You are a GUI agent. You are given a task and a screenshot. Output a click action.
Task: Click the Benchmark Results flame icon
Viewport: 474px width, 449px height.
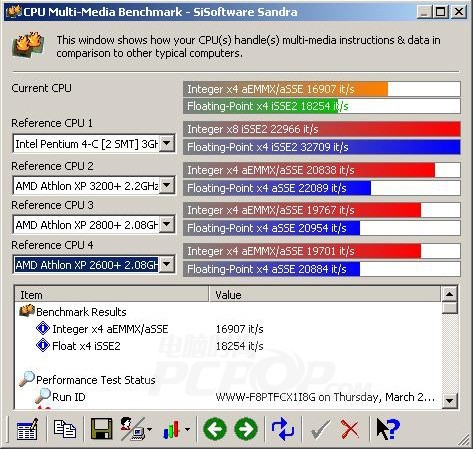(x=27, y=311)
